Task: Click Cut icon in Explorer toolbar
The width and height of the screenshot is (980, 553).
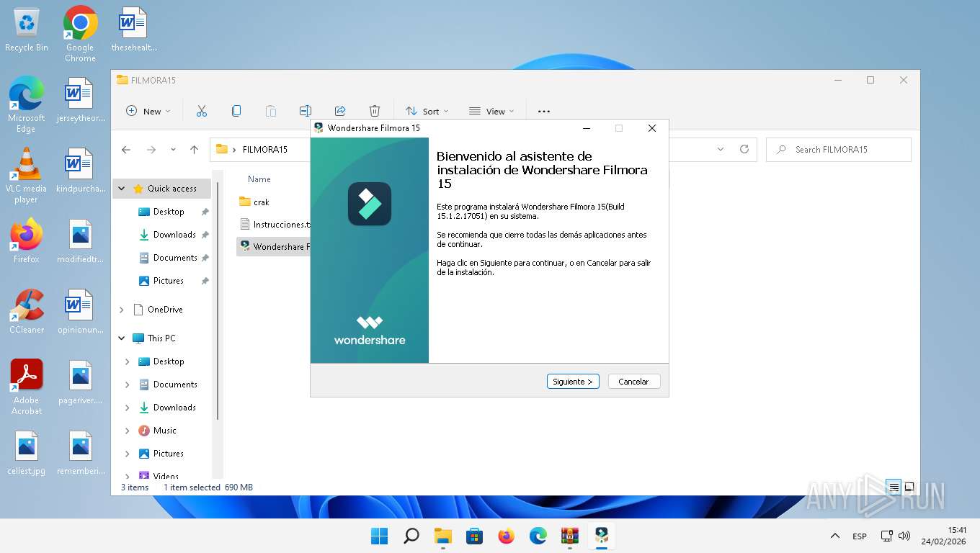Action: point(202,111)
